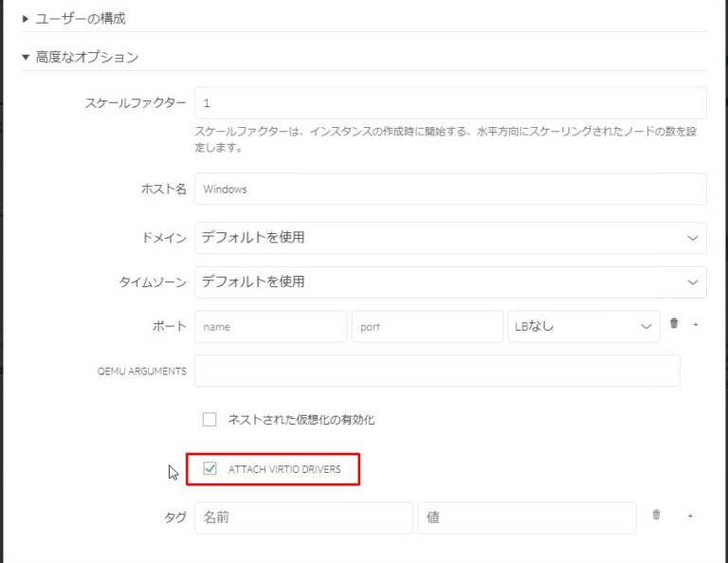Open the LBなし load balancer dropdown

(583, 326)
